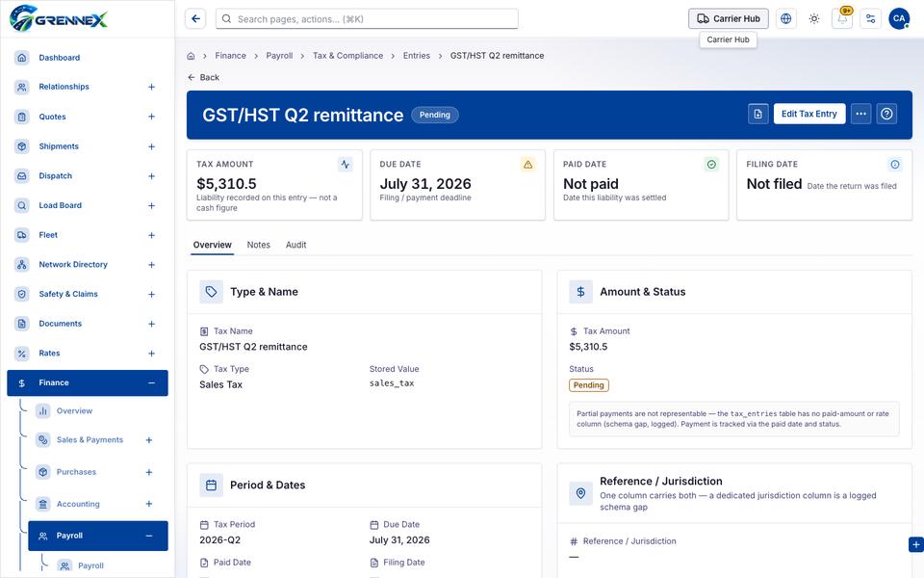The width and height of the screenshot is (924, 578).
Task: Click the Period & Dates calendar icon
Action: [211, 486]
